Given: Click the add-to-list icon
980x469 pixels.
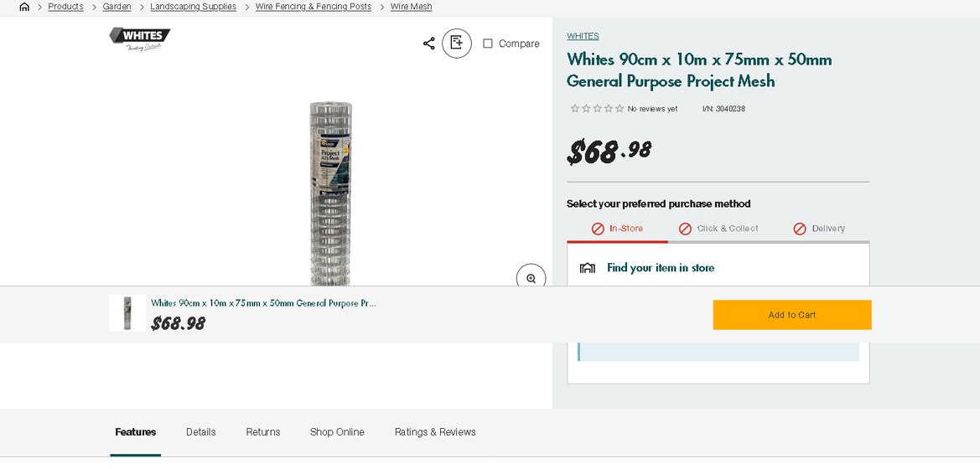Looking at the screenshot, I should coord(457,43).
